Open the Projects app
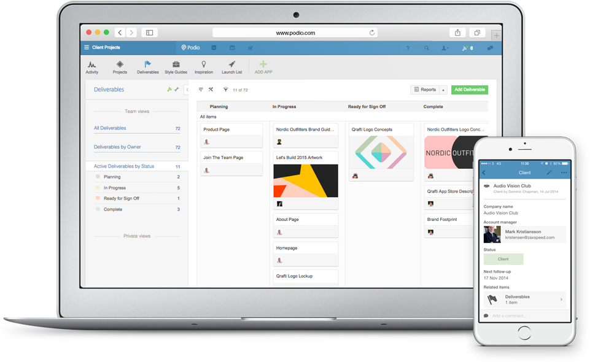 pos(120,68)
